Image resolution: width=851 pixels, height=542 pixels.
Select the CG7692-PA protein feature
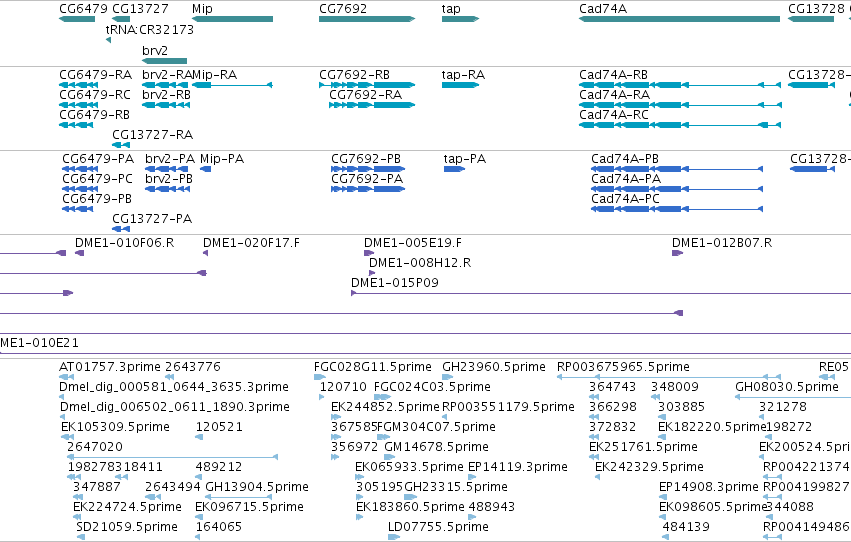[x=368, y=189]
